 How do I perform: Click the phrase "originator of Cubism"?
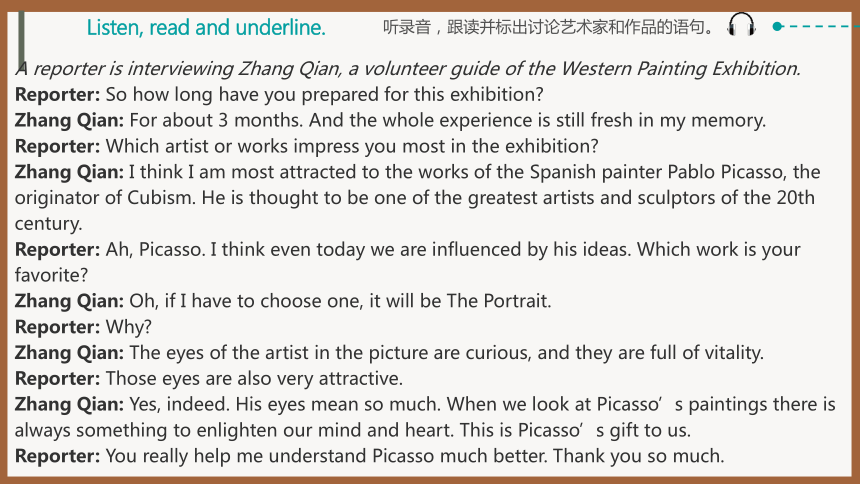(105, 198)
